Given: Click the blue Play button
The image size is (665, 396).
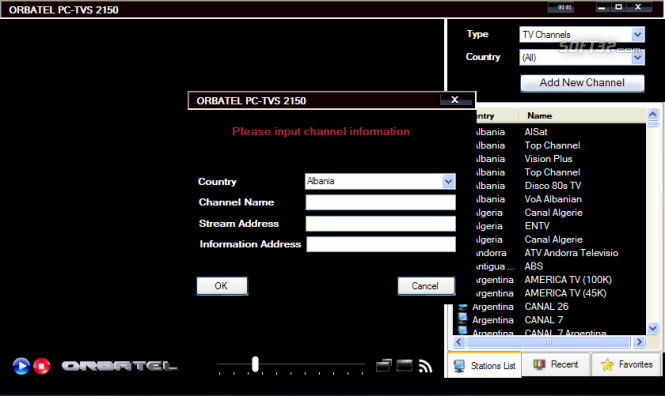Looking at the screenshot, I should point(21,366).
